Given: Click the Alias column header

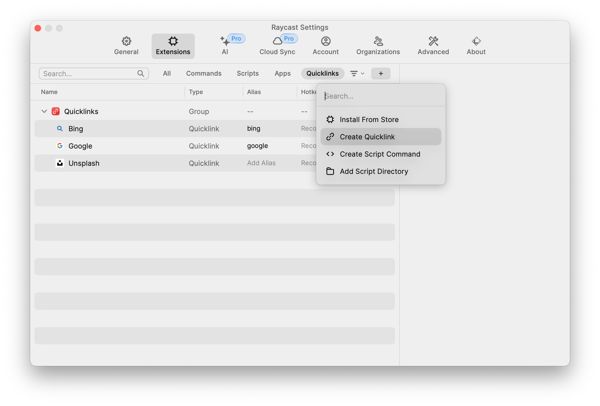Looking at the screenshot, I should click(x=254, y=92).
